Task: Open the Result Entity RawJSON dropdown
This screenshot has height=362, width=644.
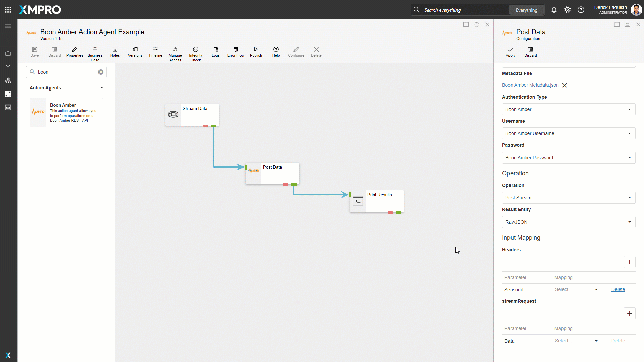Action: [x=568, y=222]
